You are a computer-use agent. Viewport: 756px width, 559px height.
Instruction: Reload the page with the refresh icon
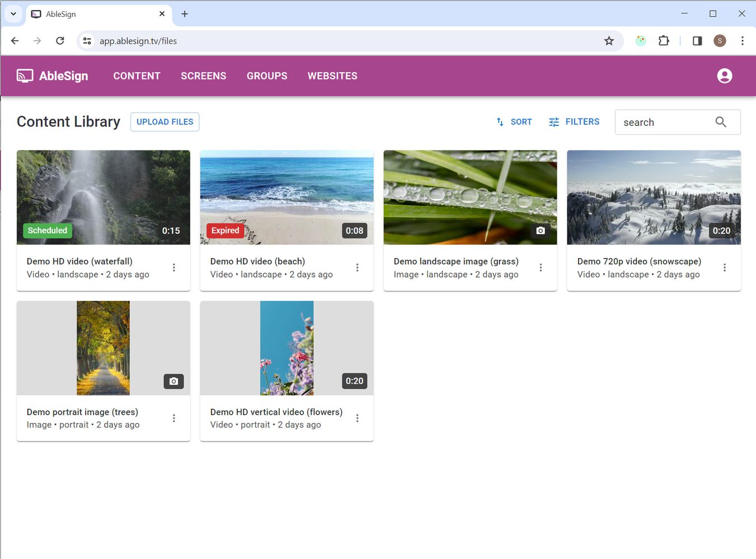[60, 41]
